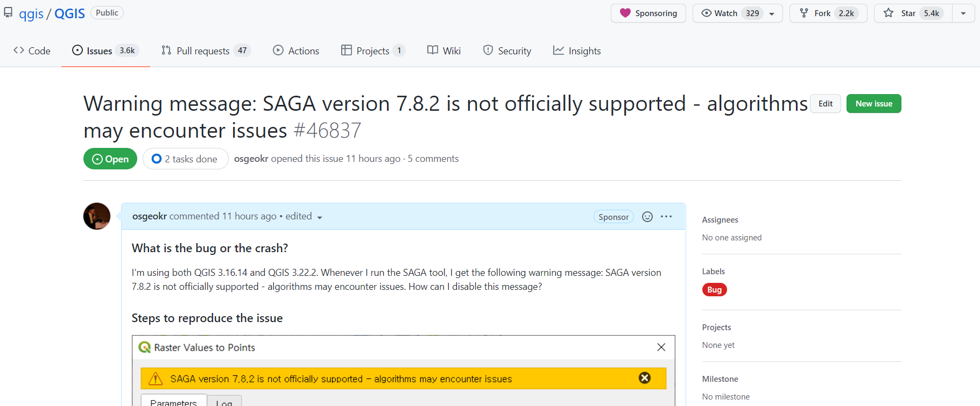Open the Watch notifications dropdown arrow
This screenshot has width=980, height=406.
[772, 13]
